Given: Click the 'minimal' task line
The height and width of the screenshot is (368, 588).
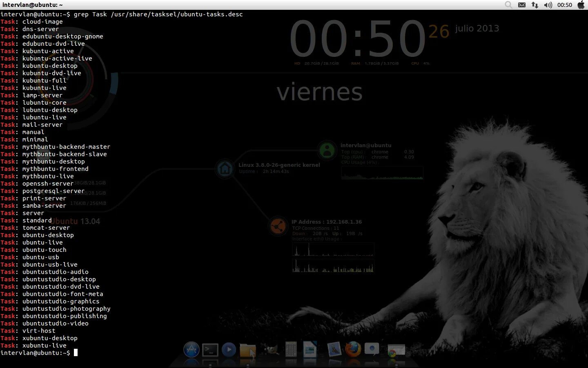Looking at the screenshot, I should click(24, 139).
